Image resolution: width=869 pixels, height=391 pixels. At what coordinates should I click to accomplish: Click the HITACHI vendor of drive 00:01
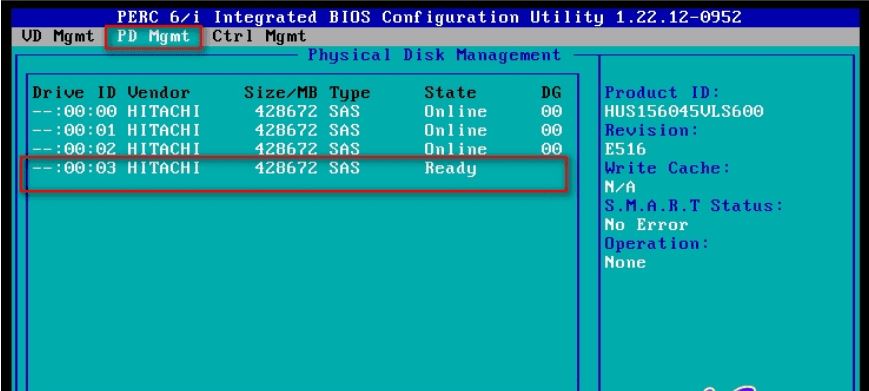164,130
